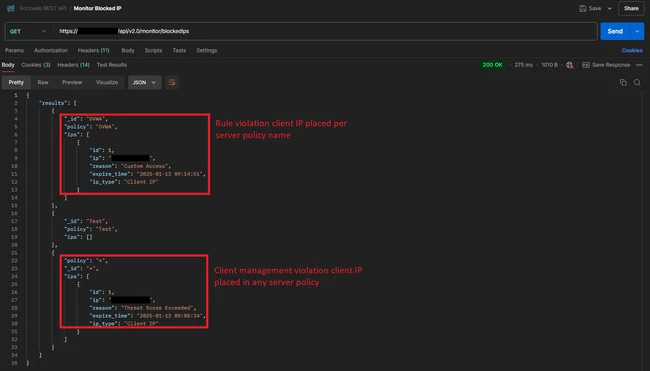Screen dimensions: 650x371
Task: Click the Share button
Action: (x=631, y=8)
